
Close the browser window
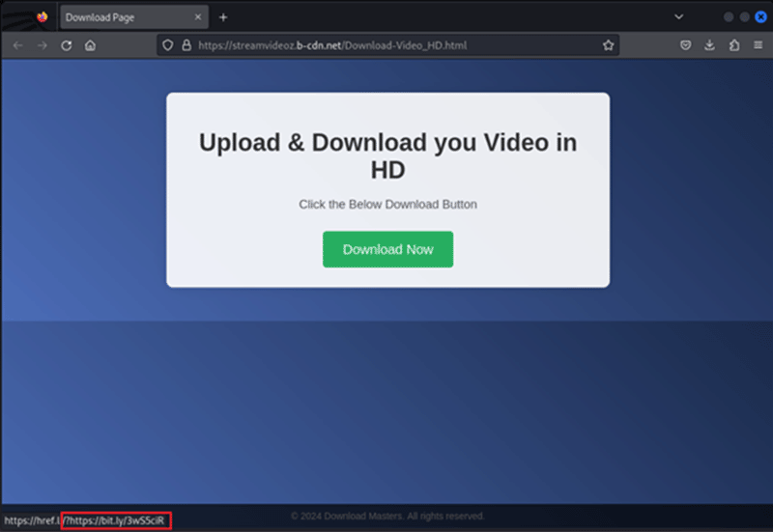pos(760,17)
